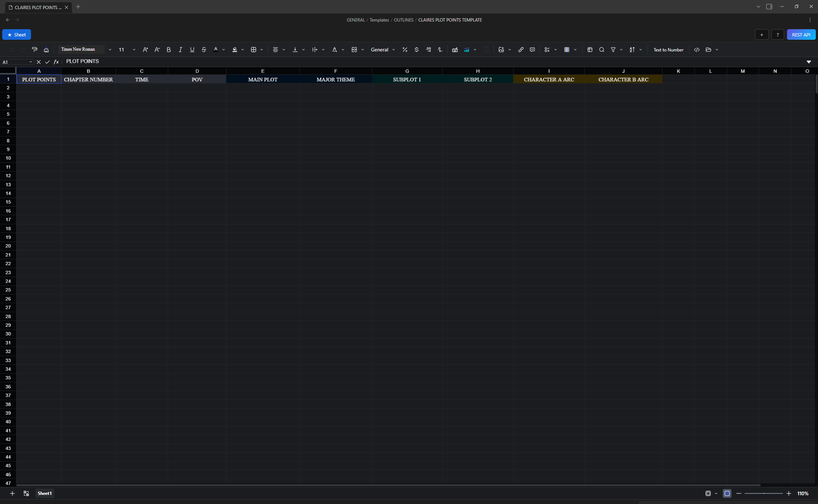Click the insert image icon
The width and height of the screenshot is (818, 504).
[501, 50]
